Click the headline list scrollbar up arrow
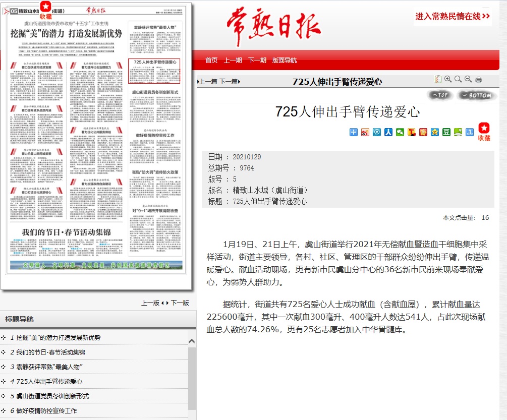Viewport: 507px width, 420px height. pyautogui.click(x=192, y=341)
